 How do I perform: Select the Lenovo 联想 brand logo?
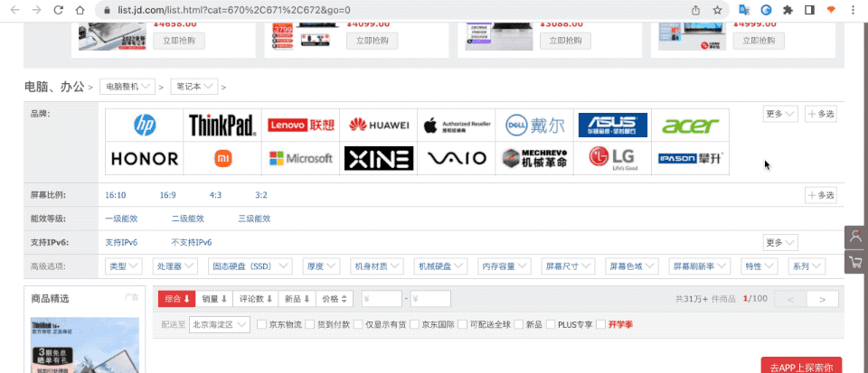coord(300,125)
